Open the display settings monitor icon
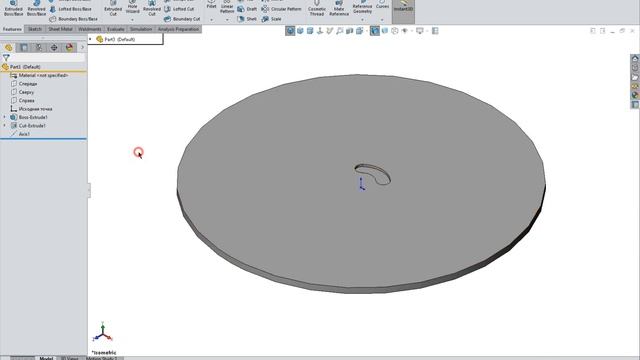The width and height of the screenshot is (640, 360). [x=420, y=31]
